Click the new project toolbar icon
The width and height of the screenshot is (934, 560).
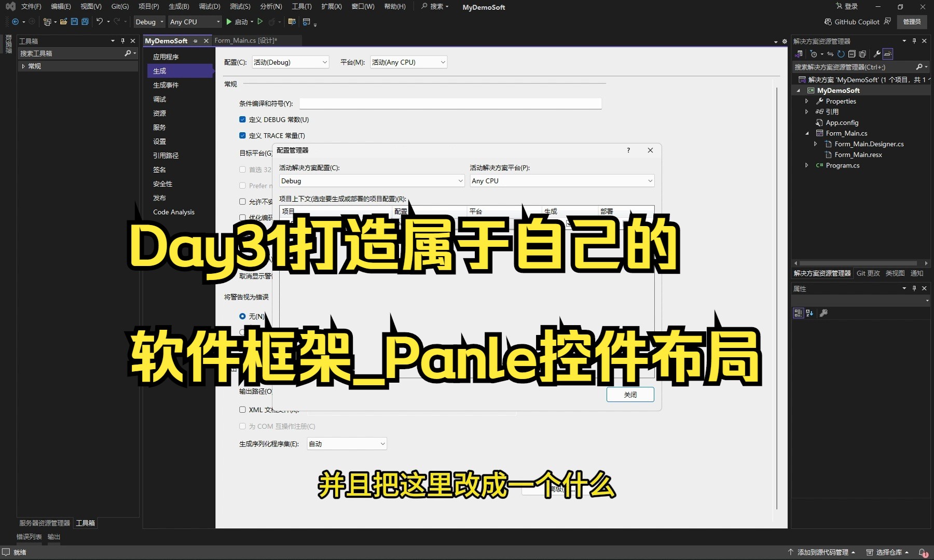(x=47, y=22)
